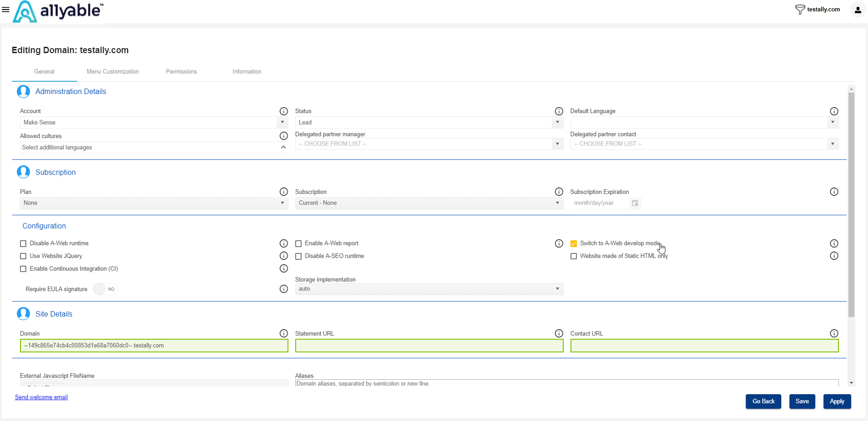Uncheck Switch to A-Web develop mode

[574, 244]
